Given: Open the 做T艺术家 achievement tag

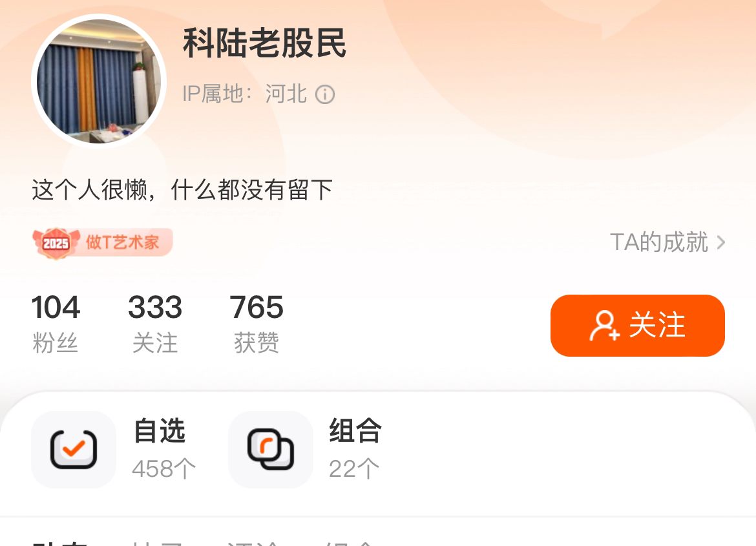Looking at the screenshot, I should pyautogui.click(x=103, y=242).
